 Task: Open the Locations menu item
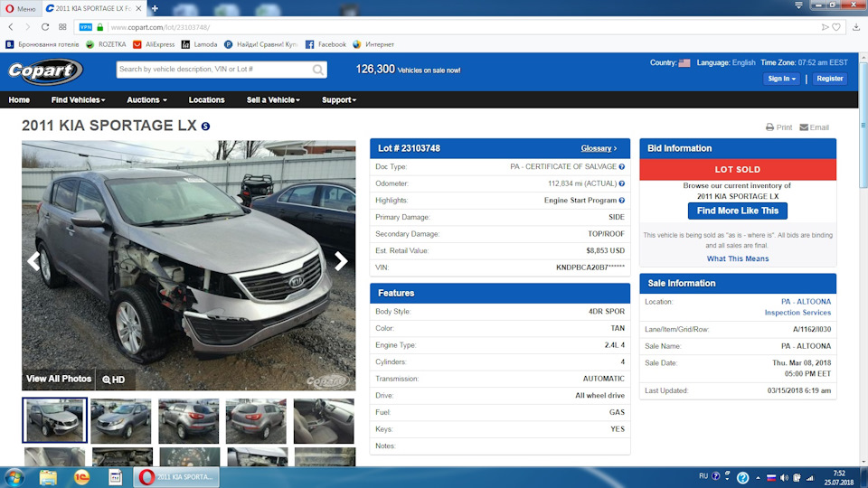[206, 100]
